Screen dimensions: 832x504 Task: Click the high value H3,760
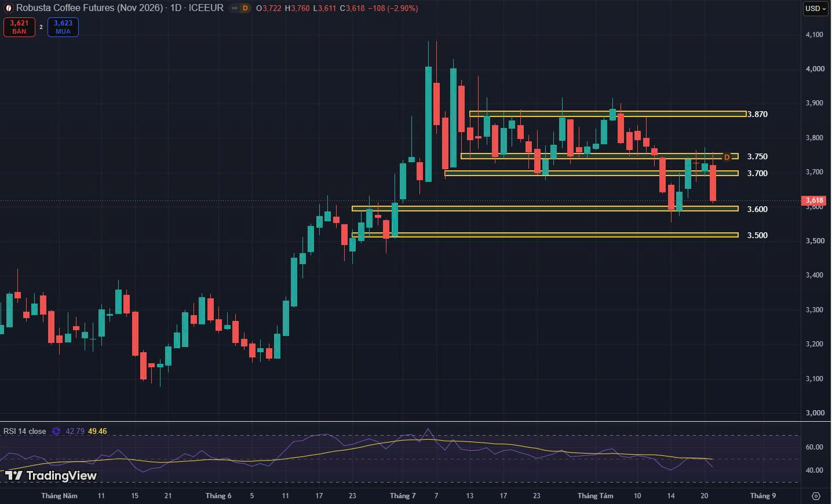pyautogui.click(x=297, y=8)
